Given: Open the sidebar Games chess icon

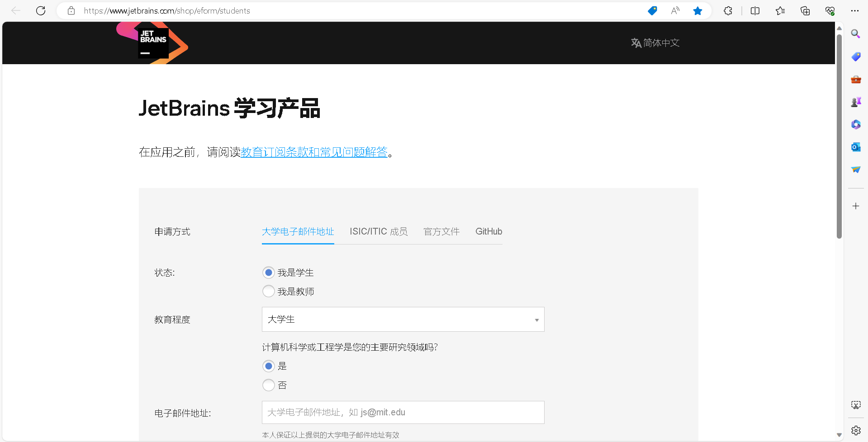Looking at the screenshot, I should (856, 102).
